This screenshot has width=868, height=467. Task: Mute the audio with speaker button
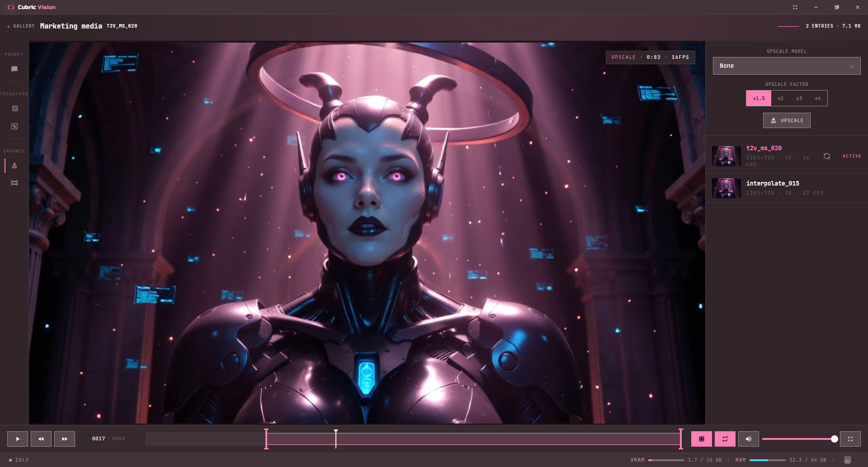click(x=749, y=439)
